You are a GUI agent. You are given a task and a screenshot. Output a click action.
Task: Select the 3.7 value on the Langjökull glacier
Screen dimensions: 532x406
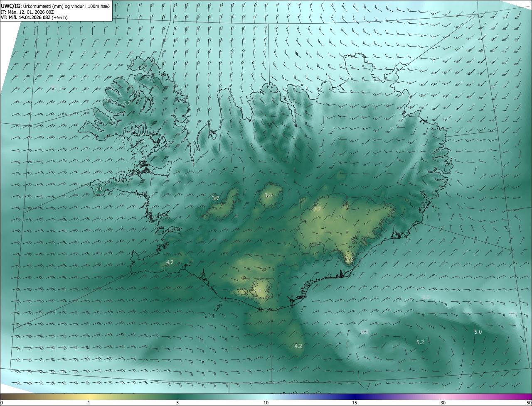(215, 198)
